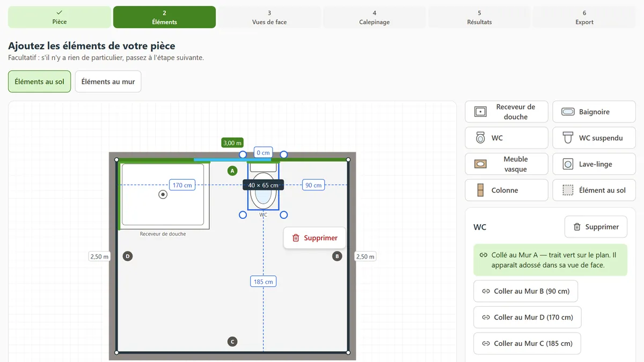Open step 4 Calepinage tab
Screen dimensions: 644x362
pos(375,17)
